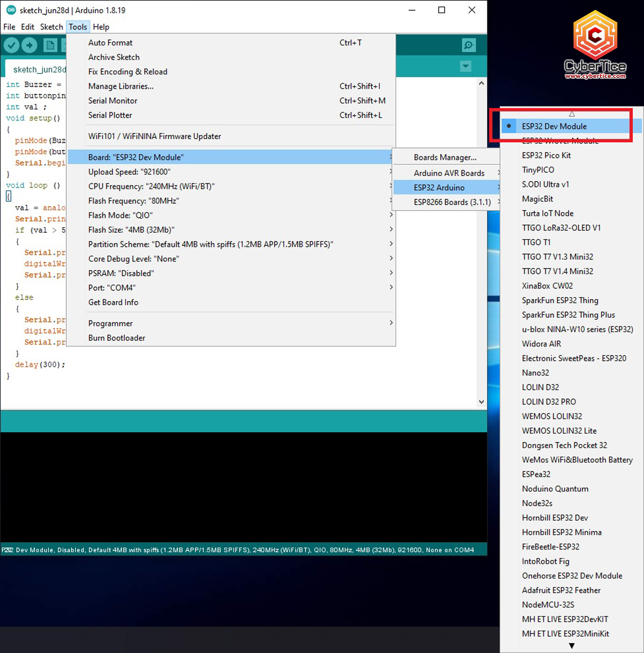
Task: Click the Upload arrow toolbar icon
Action: coord(29,45)
